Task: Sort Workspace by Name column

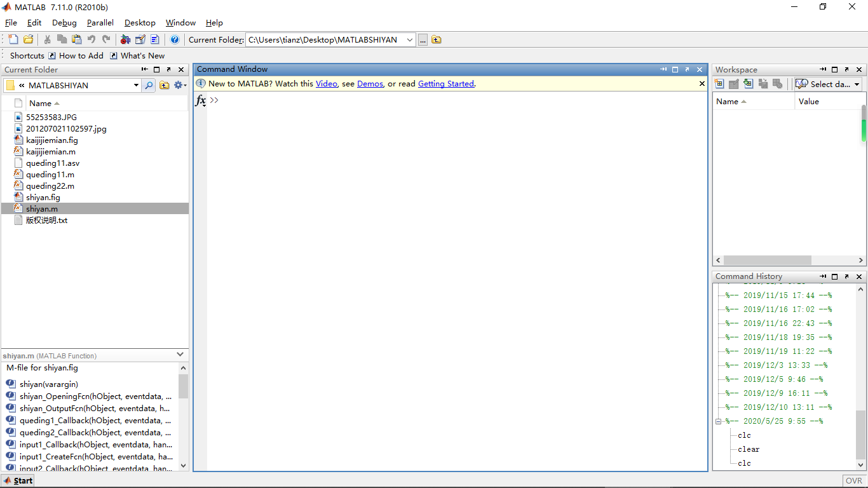Action: (754, 101)
